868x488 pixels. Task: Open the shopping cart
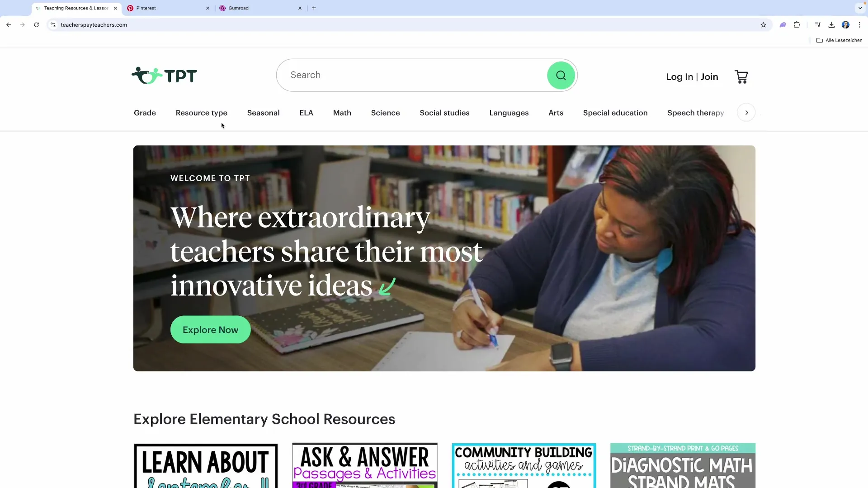[741, 77]
